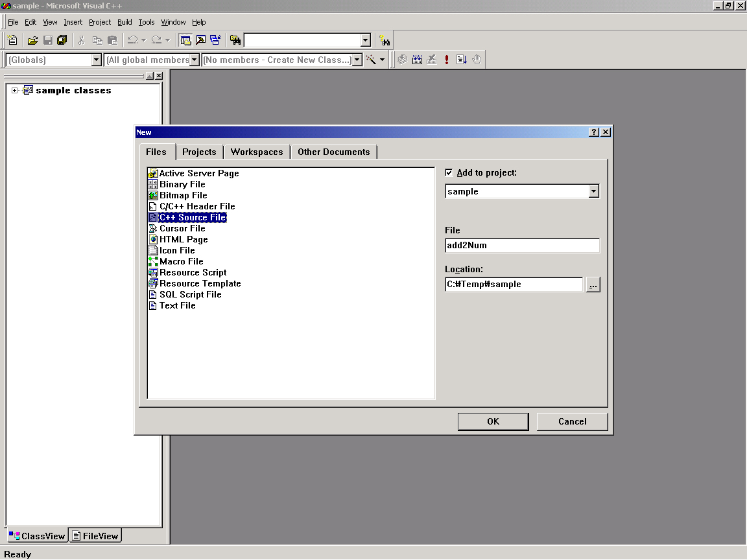Click the Save disk icon
The width and height of the screenshot is (747, 560).
pyautogui.click(x=47, y=40)
